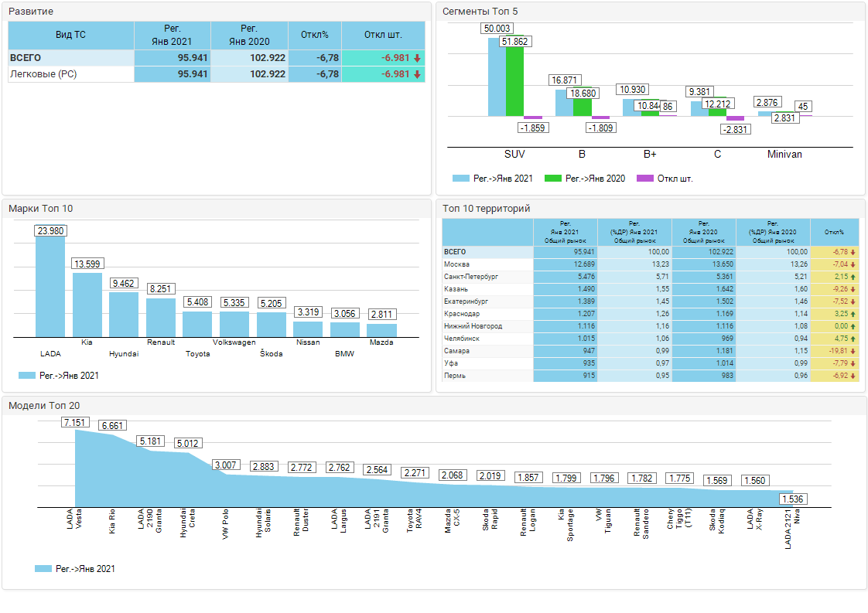This screenshot has height=613, width=868.
Task: Click the red arrow in the Легковые (PC) row
Action: point(417,74)
